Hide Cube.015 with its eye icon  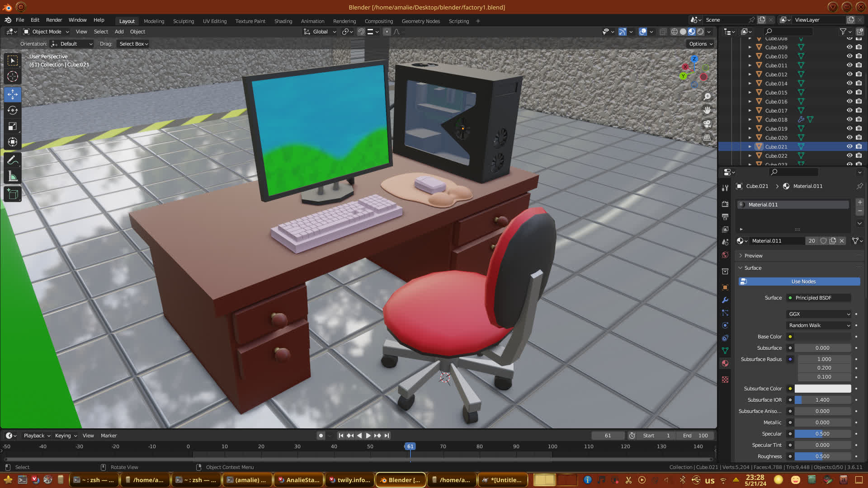pyautogui.click(x=849, y=92)
